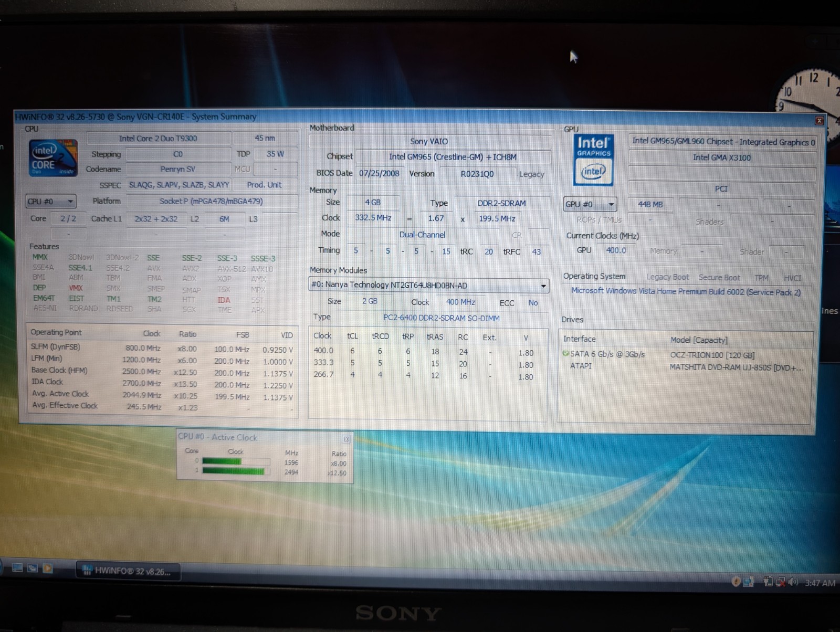
Task: Click the 2x32 + 2x32 cache value
Action: coord(156,219)
